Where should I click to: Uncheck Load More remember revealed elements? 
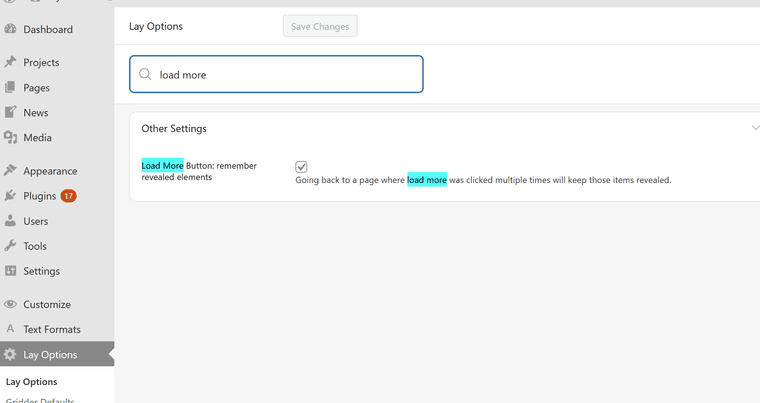(x=301, y=167)
